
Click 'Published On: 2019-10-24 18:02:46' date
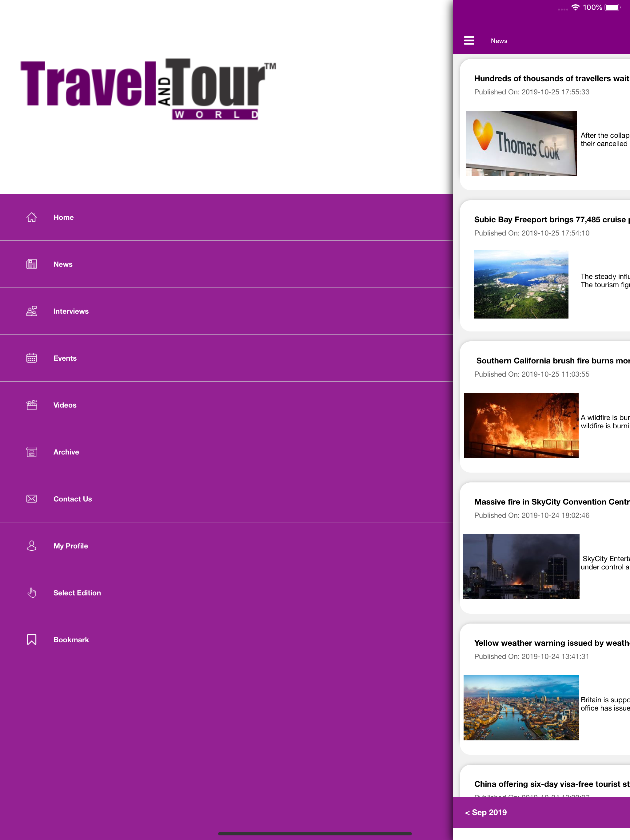click(x=532, y=515)
